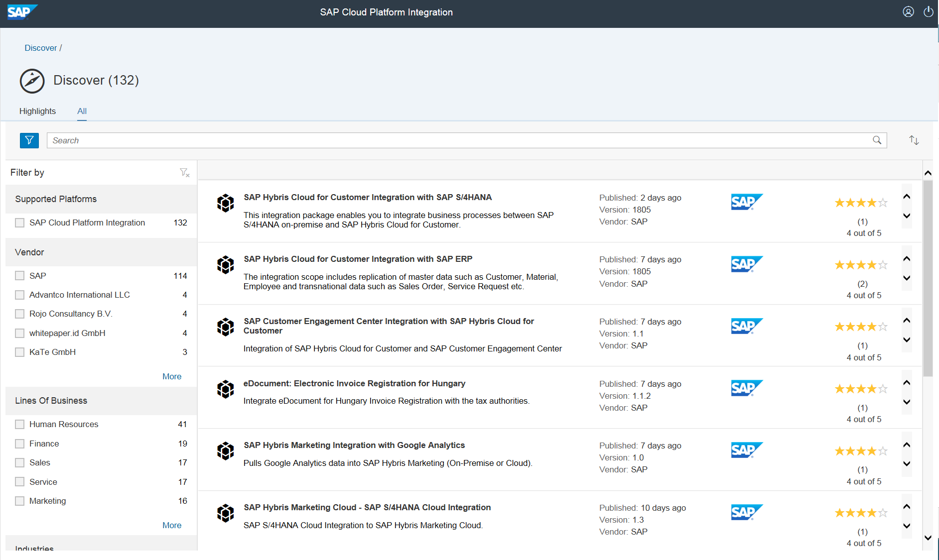Open eDocument Electronic Invoice Registration for Hungary
939x560 pixels.
pyautogui.click(x=354, y=384)
